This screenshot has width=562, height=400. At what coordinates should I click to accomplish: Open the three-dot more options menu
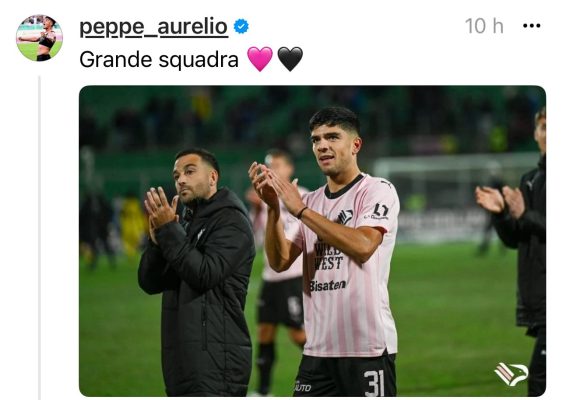(x=532, y=26)
